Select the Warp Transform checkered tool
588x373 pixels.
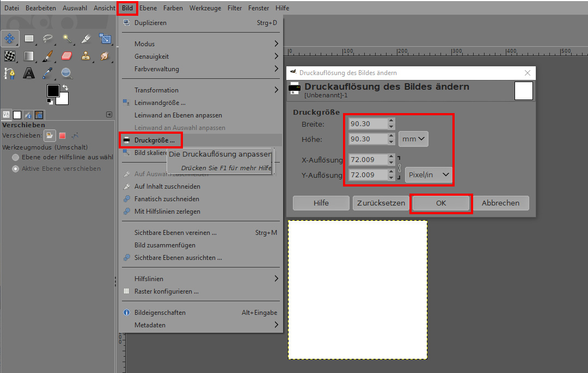click(10, 56)
